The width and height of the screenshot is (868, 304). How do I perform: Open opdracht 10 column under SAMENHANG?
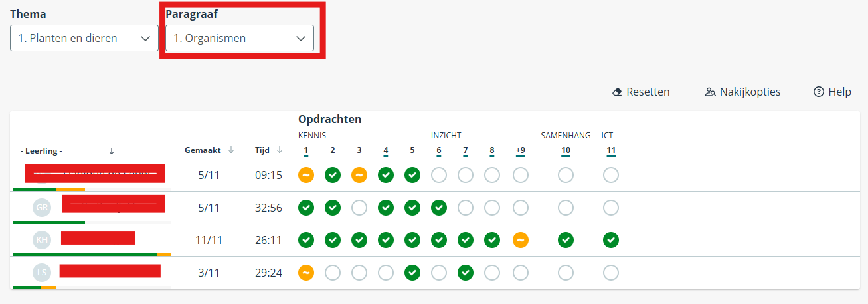(x=566, y=151)
